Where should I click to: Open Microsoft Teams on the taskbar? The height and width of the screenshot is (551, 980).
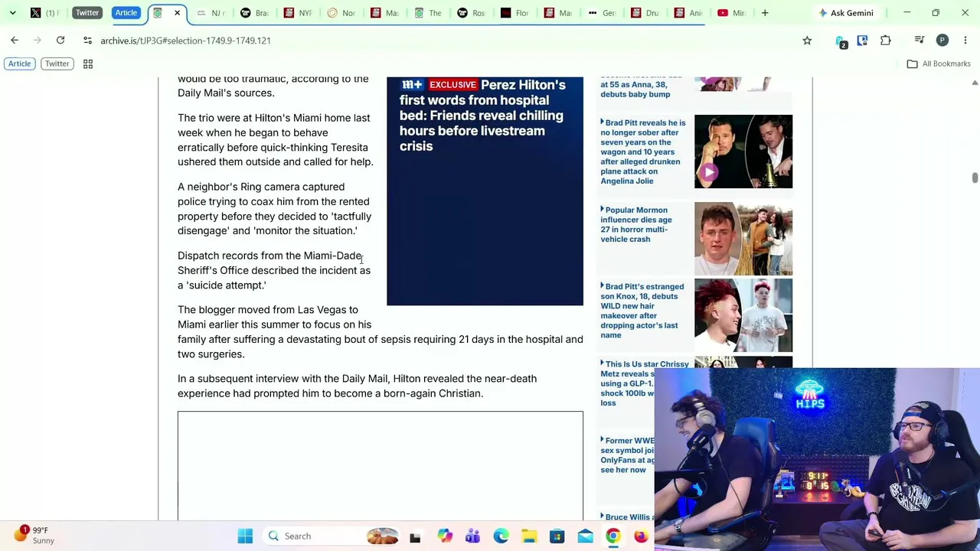click(x=472, y=536)
